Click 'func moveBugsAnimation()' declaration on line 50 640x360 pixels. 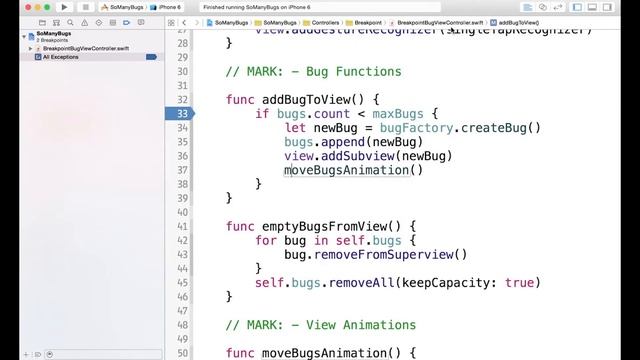click(x=321, y=353)
